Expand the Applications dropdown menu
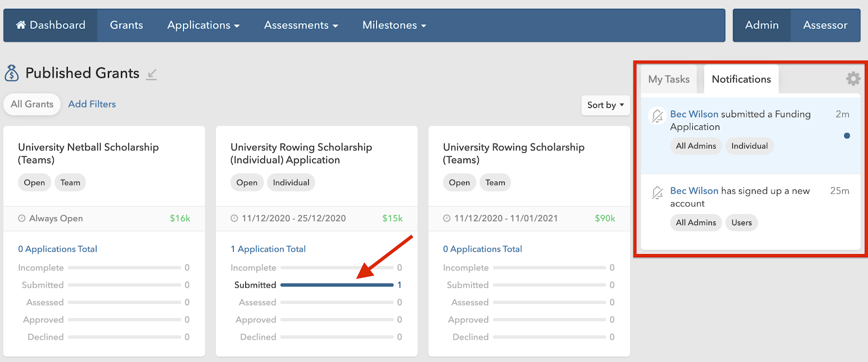 [203, 25]
